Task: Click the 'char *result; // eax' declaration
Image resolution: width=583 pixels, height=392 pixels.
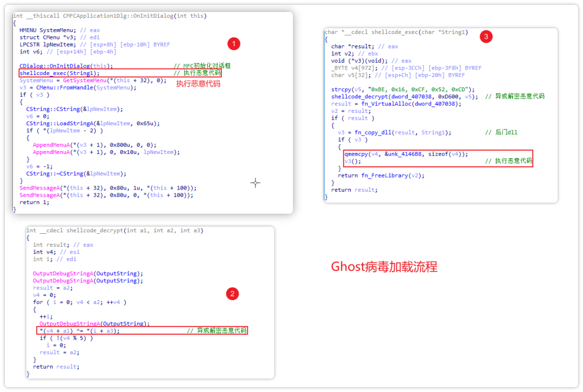Action: click(364, 46)
